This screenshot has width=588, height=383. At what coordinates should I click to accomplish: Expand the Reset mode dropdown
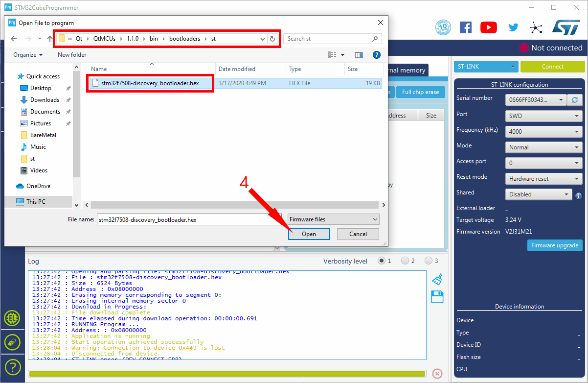coord(543,178)
